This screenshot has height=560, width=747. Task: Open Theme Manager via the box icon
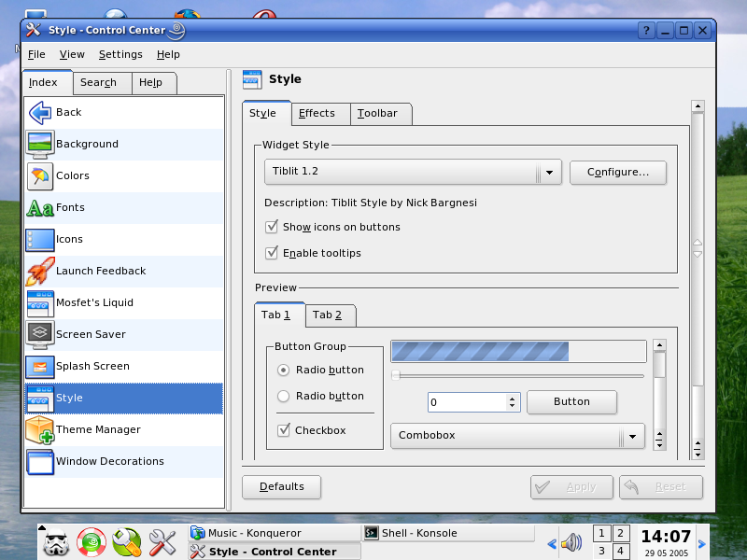pos(40,429)
